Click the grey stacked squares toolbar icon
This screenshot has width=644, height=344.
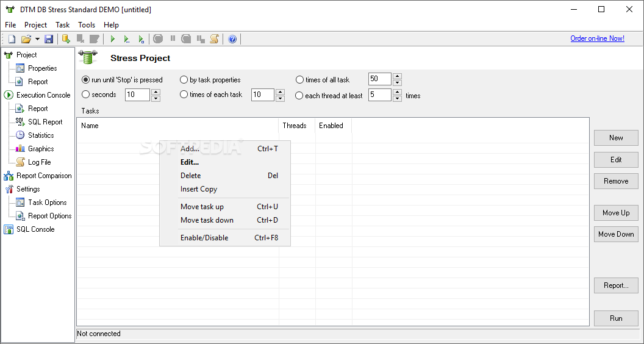[201, 39]
